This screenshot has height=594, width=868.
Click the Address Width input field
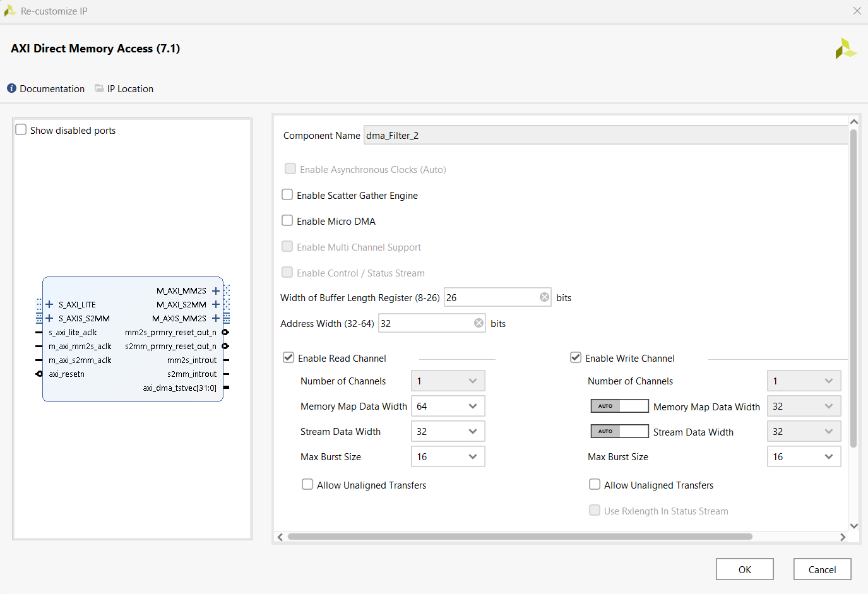pyautogui.click(x=432, y=323)
